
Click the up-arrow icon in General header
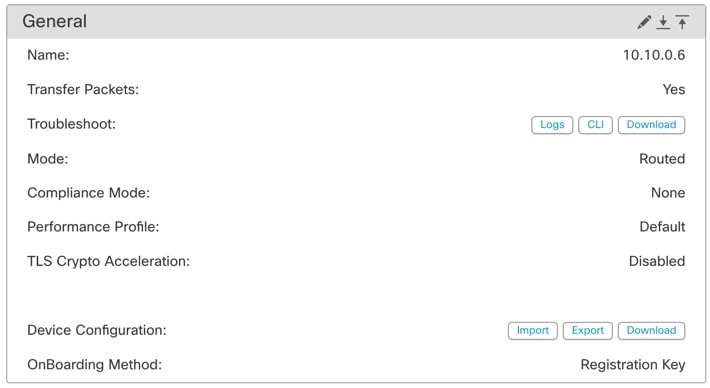coord(682,22)
